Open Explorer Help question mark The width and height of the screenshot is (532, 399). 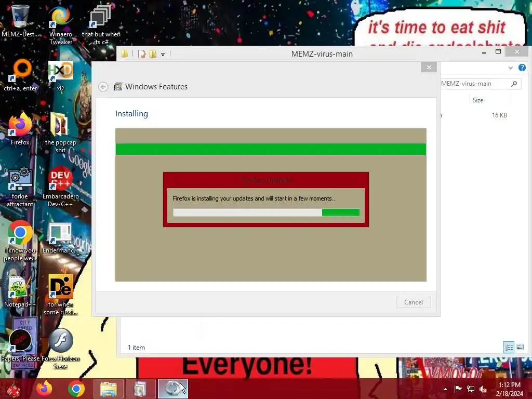[522, 68]
